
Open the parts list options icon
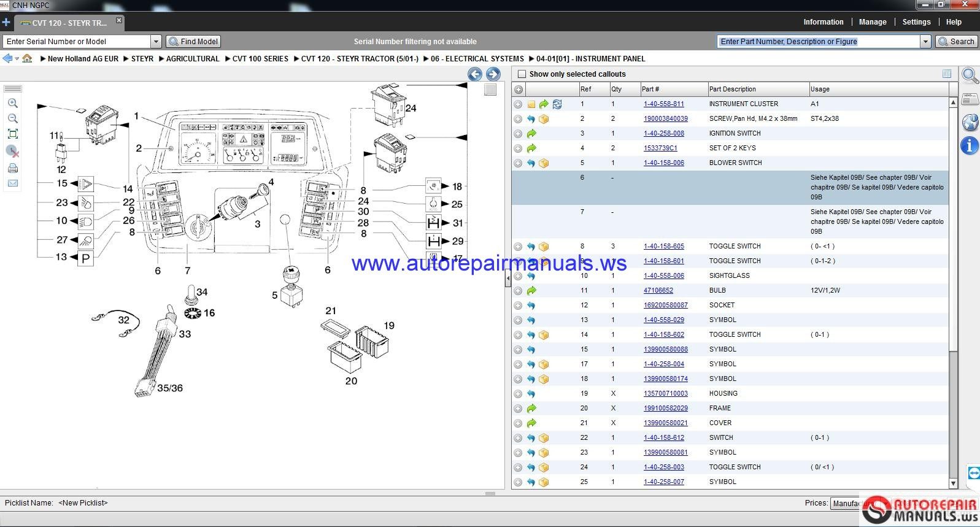[x=947, y=74]
